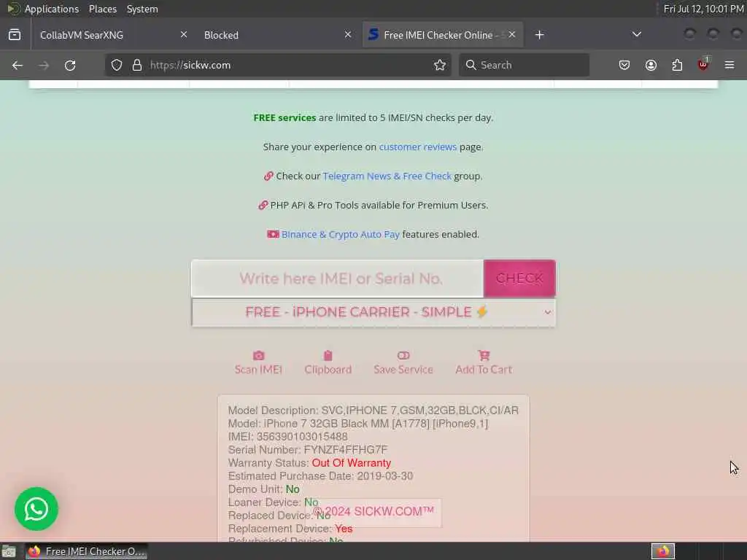Close the Blocked tab
This screenshot has width=747, height=560.
[348, 35]
